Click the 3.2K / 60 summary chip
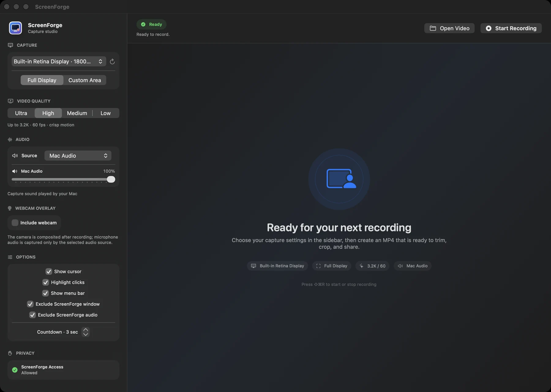This screenshot has width=551, height=392. click(372, 266)
